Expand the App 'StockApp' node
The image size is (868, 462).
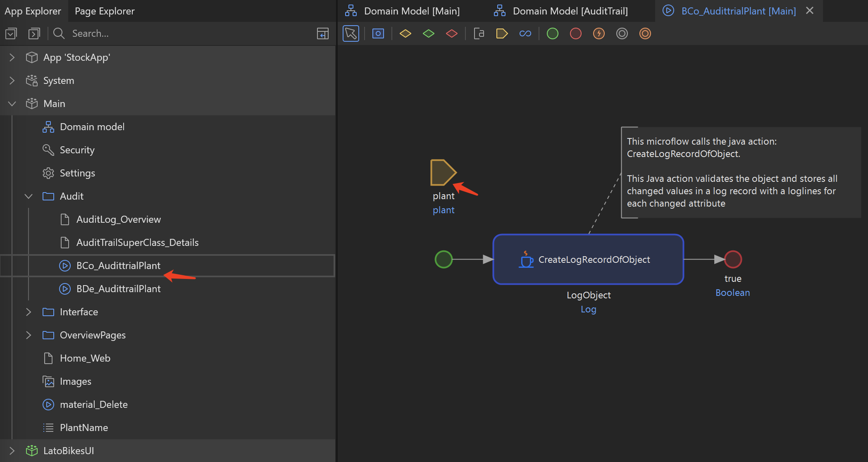click(12, 57)
